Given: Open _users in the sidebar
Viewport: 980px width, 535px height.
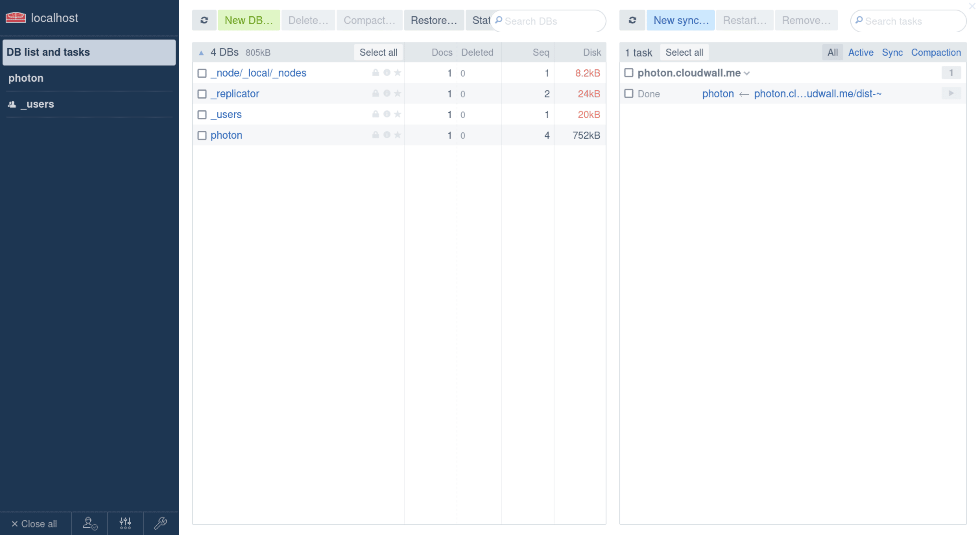Looking at the screenshot, I should (x=89, y=104).
